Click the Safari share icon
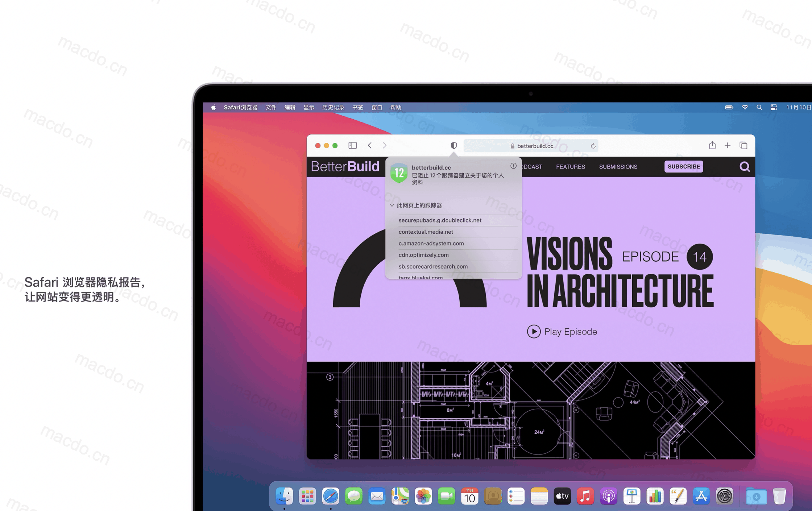 coord(712,145)
